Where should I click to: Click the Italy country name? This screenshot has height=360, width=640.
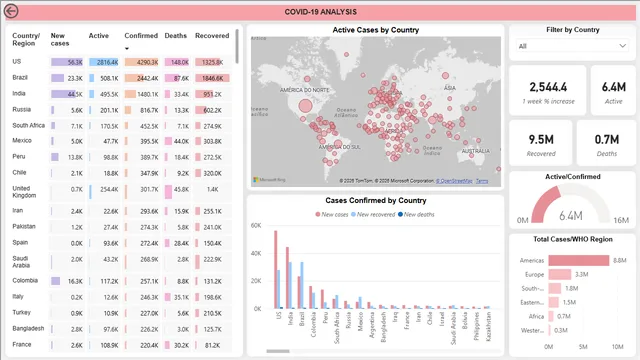click(x=18, y=296)
